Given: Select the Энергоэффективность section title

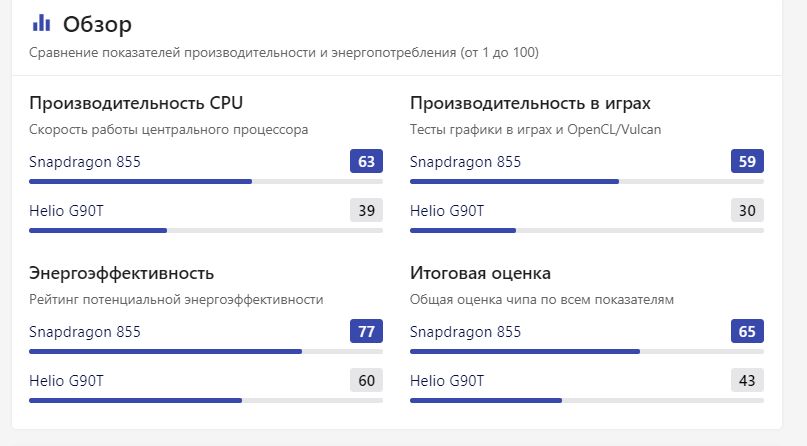Looking at the screenshot, I should pos(121,273).
